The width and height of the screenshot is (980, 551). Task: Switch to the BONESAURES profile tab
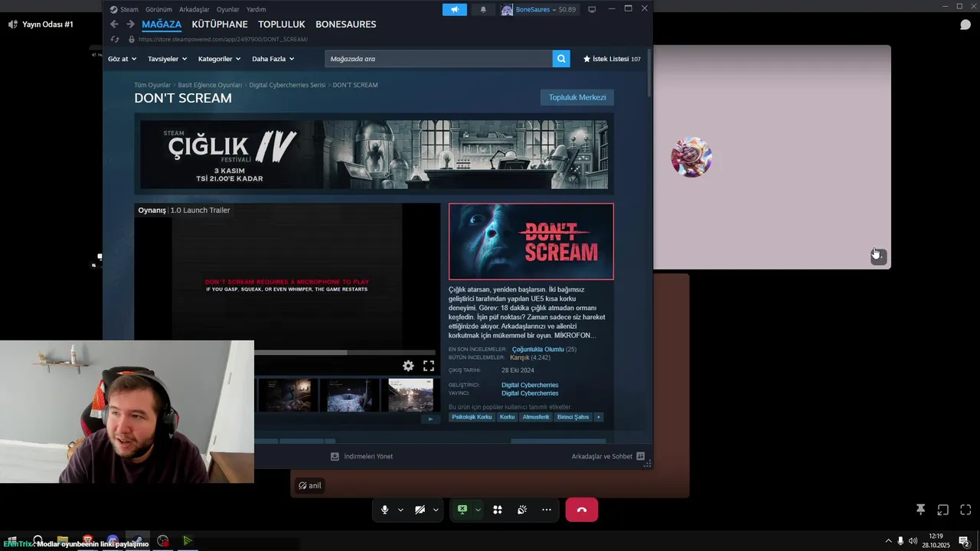coord(345,24)
